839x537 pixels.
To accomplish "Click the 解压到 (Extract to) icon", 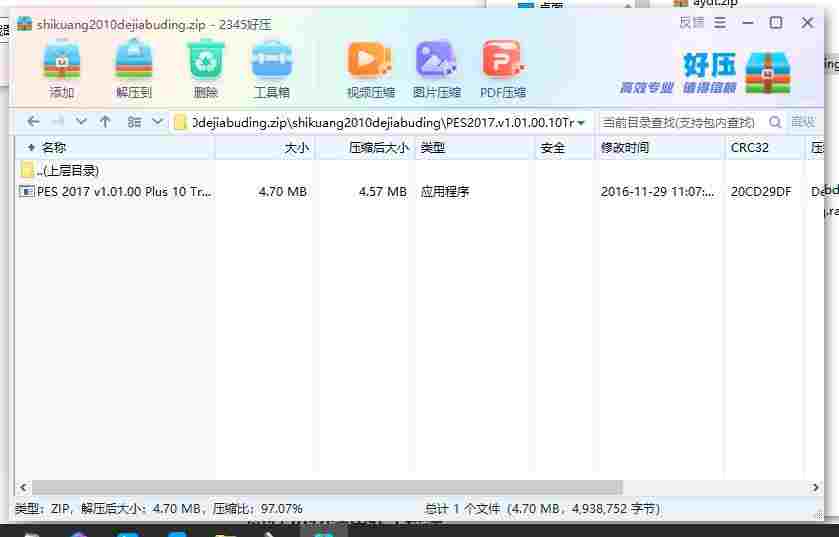I will point(134,69).
